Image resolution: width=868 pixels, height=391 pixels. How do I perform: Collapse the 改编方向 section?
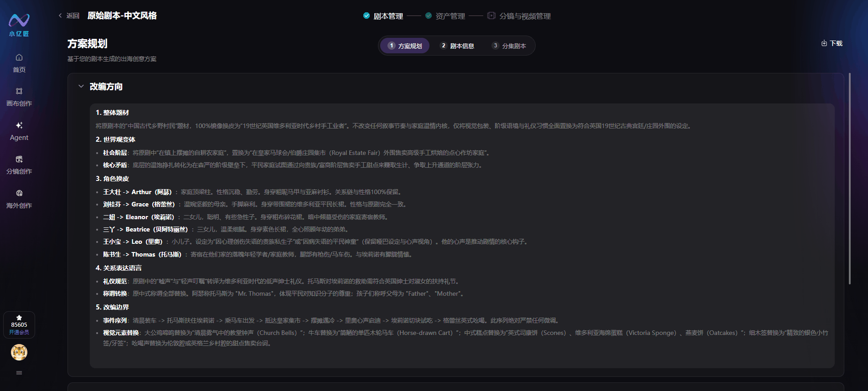coord(81,86)
